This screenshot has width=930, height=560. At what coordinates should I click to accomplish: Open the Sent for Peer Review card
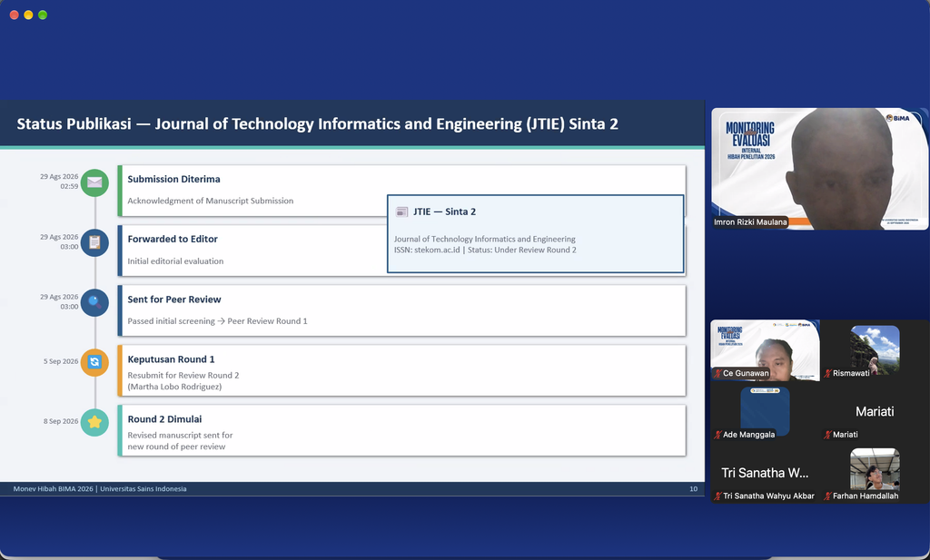402,310
